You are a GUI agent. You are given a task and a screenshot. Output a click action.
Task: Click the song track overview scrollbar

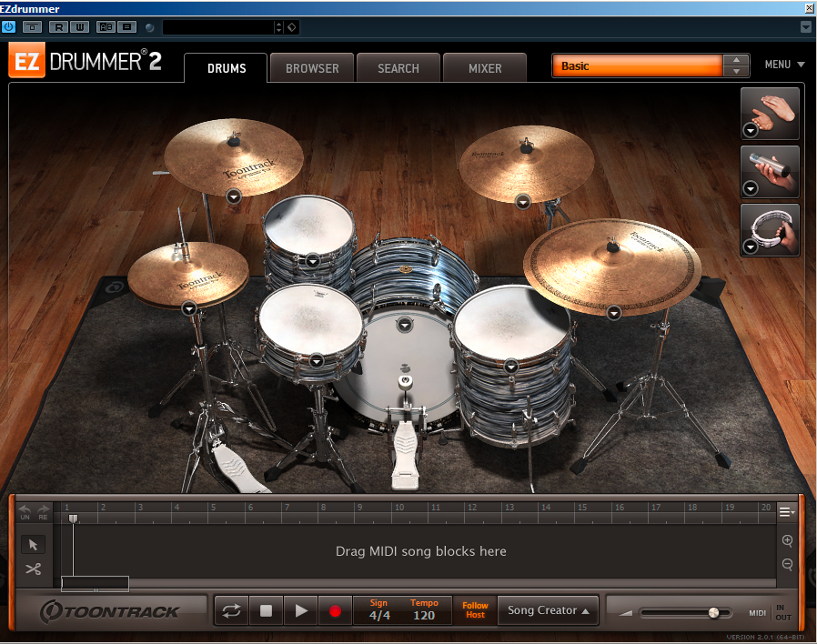[x=95, y=583]
